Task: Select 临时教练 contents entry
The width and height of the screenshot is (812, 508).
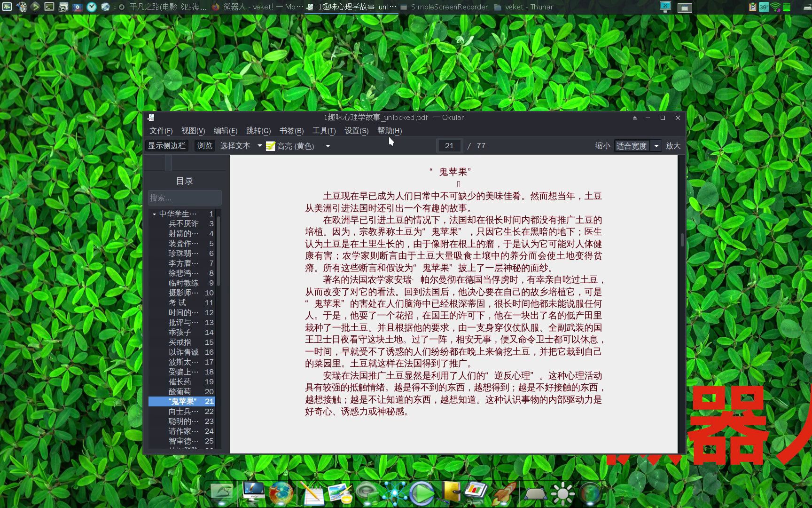Action: click(182, 283)
